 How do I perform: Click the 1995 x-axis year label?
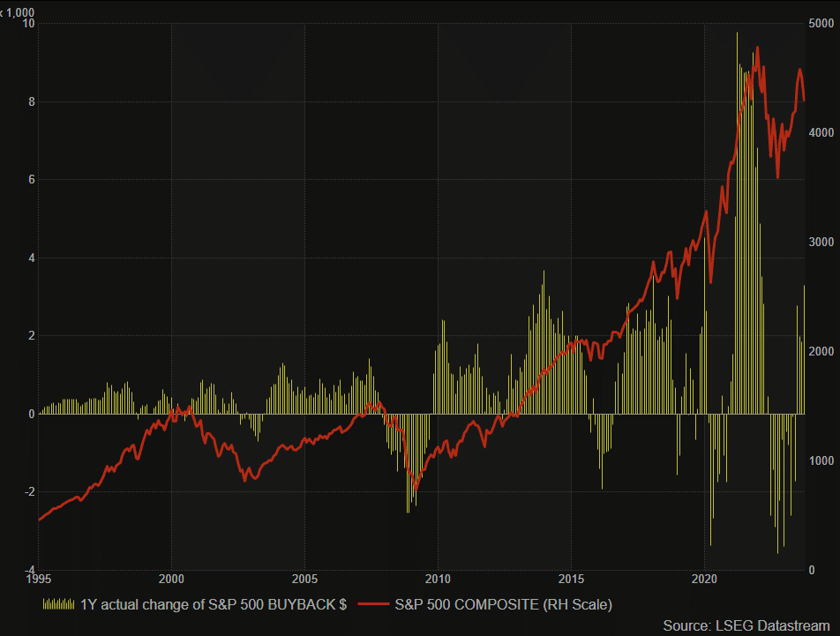[38, 579]
